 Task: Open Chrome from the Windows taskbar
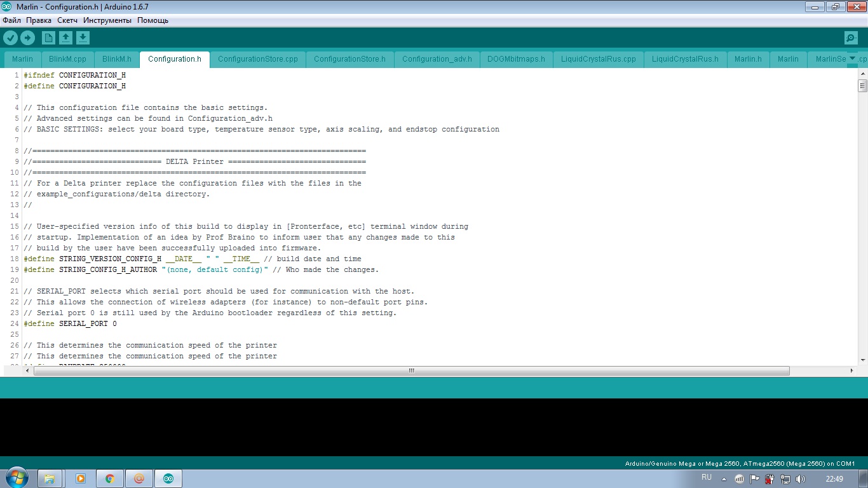(109, 478)
